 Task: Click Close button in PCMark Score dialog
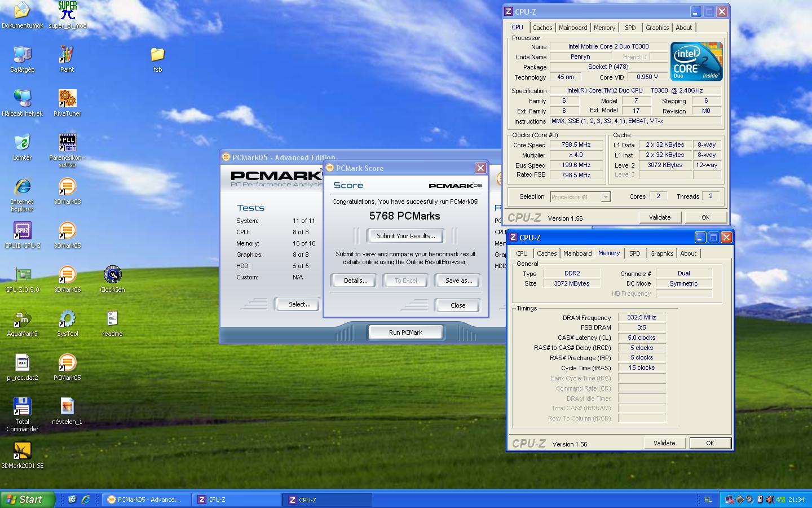point(458,305)
